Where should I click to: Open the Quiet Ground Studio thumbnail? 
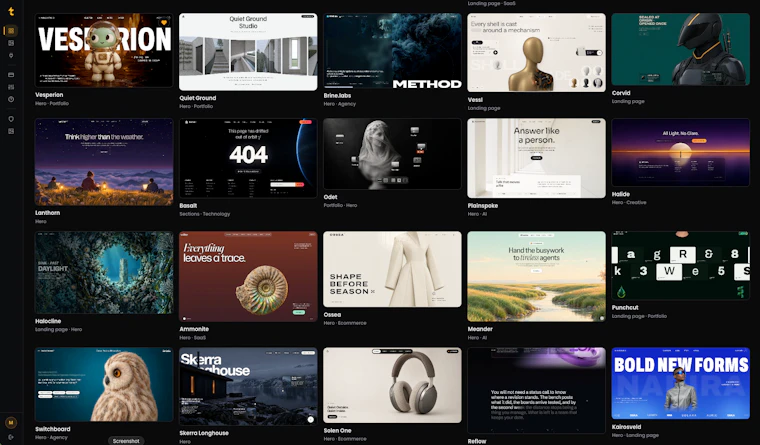(x=248, y=52)
